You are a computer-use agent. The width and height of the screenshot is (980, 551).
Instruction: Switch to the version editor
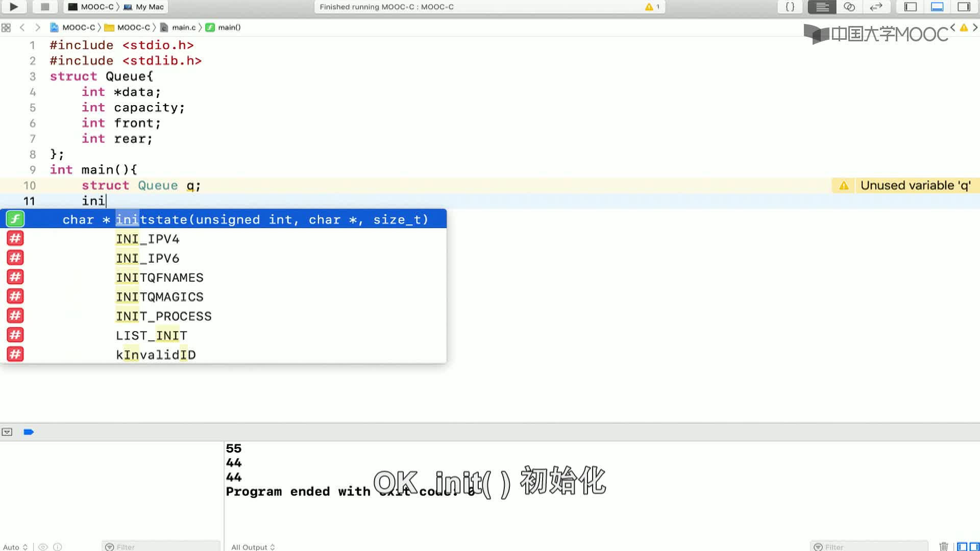(876, 7)
